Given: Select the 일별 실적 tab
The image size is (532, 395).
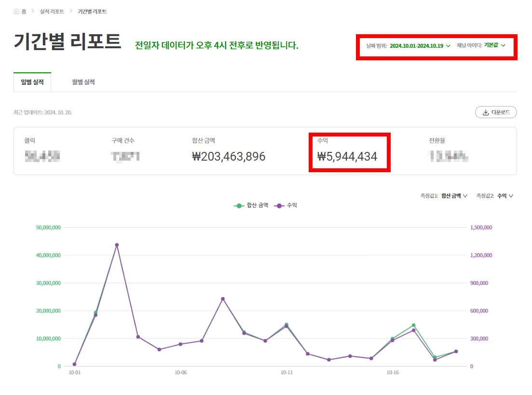Looking at the screenshot, I should (x=32, y=82).
